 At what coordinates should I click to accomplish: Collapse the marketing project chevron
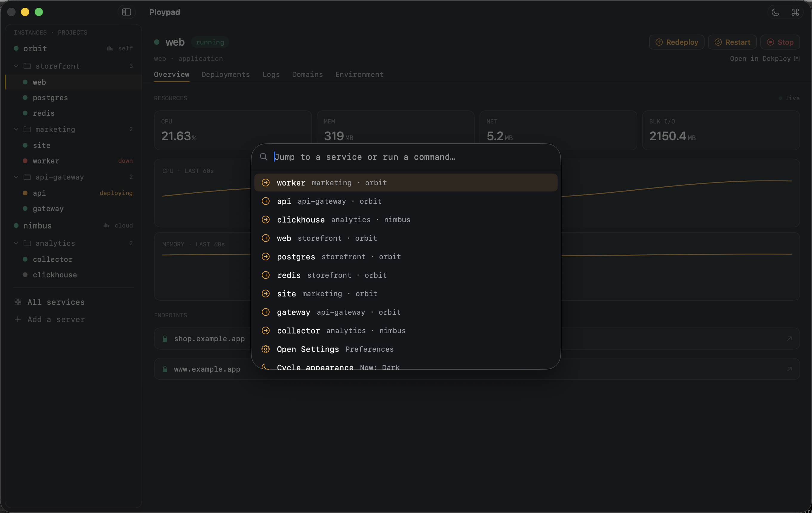16,129
